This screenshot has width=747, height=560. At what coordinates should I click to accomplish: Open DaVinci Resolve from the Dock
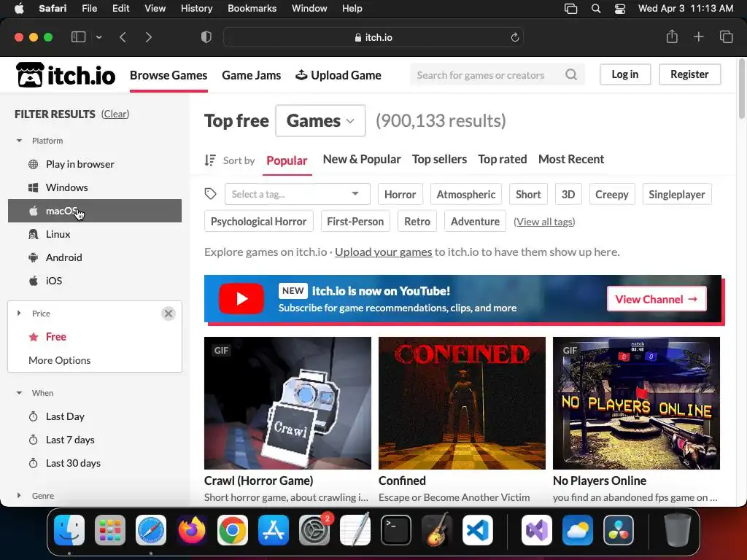point(619,530)
